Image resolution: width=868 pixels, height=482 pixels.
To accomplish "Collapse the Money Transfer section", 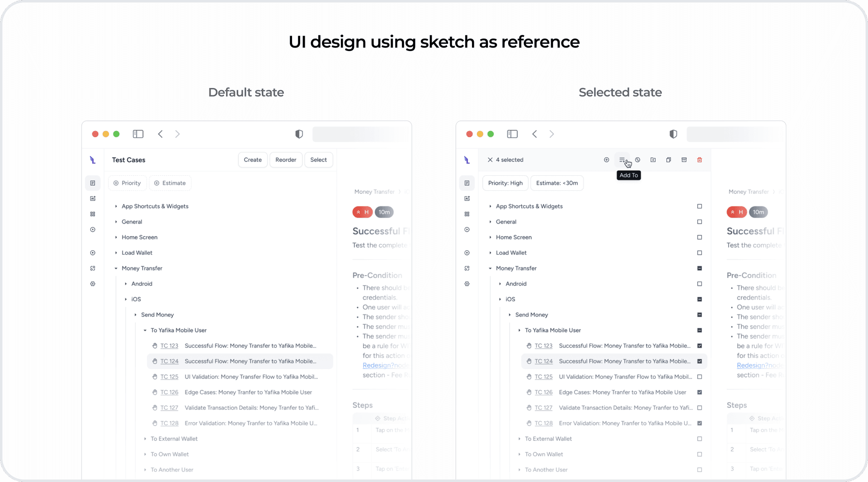I will point(490,268).
